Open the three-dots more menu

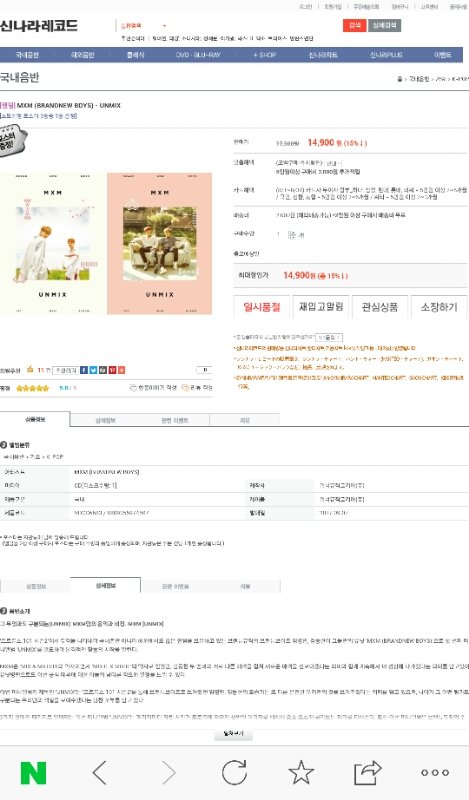[x=435, y=772]
